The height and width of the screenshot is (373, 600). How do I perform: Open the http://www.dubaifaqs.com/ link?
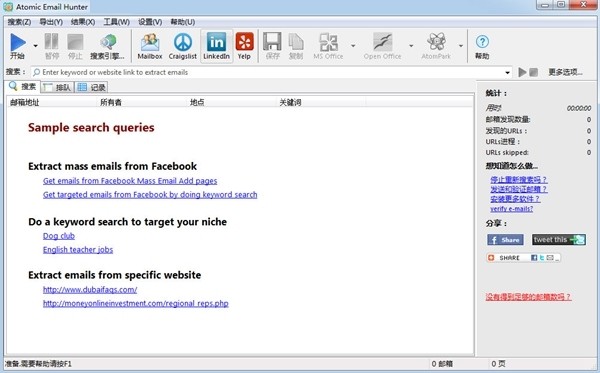pyautogui.click(x=90, y=290)
